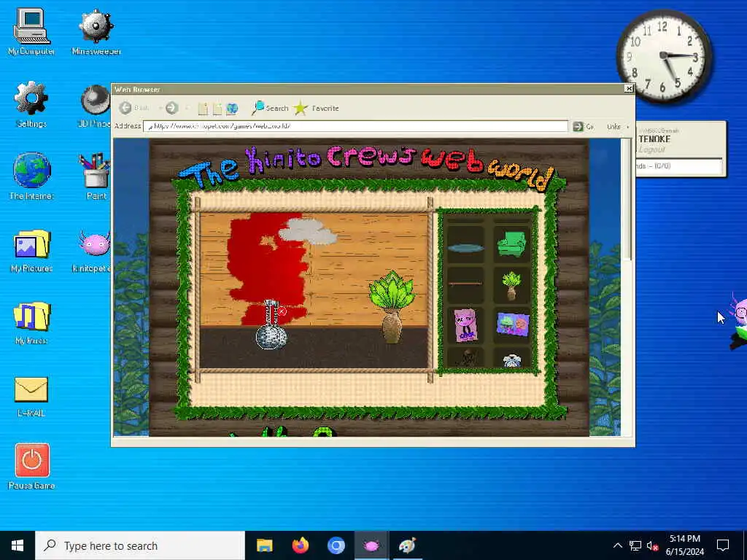Screen dimensions: 747x560
Task: Click the browser vertical scrollbar thumb
Action: [628, 200]
